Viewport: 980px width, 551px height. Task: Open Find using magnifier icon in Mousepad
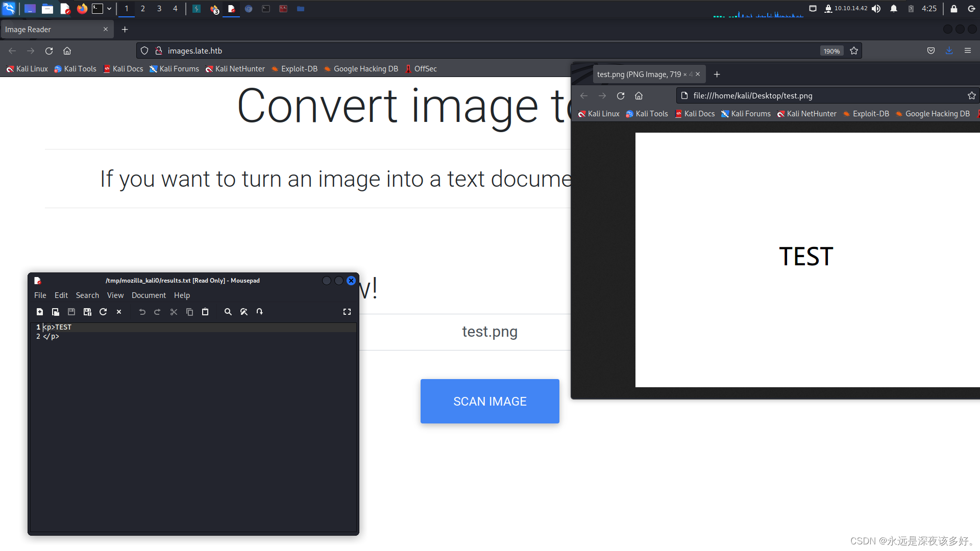(x=228, y=312)
